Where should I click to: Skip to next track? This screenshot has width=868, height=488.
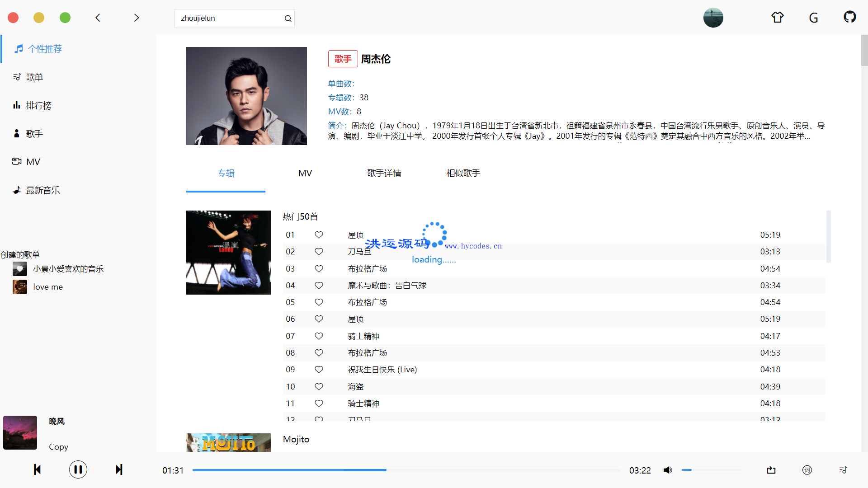[x=119, y=470]
